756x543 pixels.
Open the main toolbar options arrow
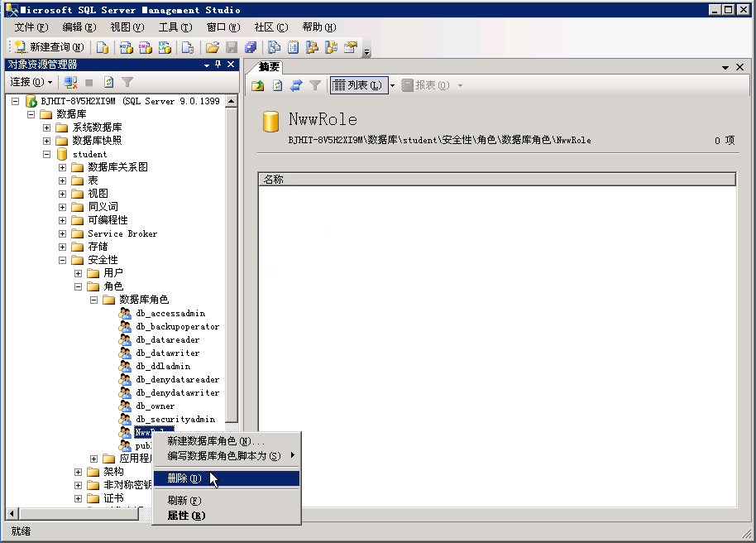(x=367, y=51)
